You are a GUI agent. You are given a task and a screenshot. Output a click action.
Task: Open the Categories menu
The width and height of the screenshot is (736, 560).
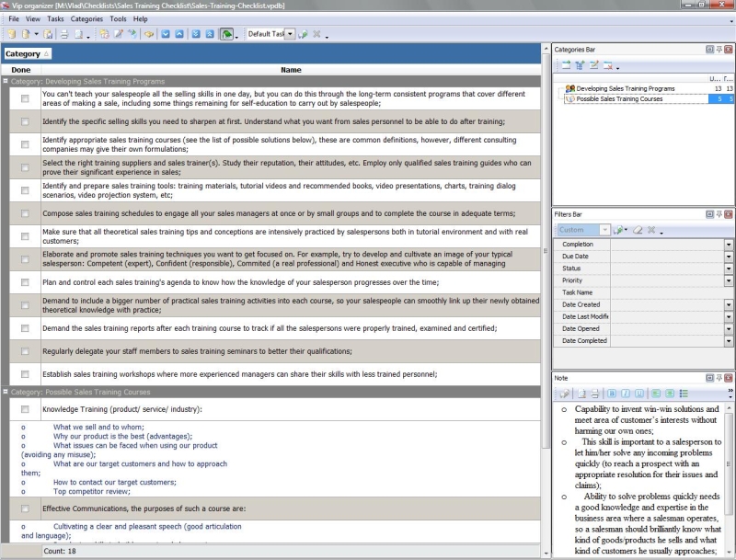tap(87, 18)
